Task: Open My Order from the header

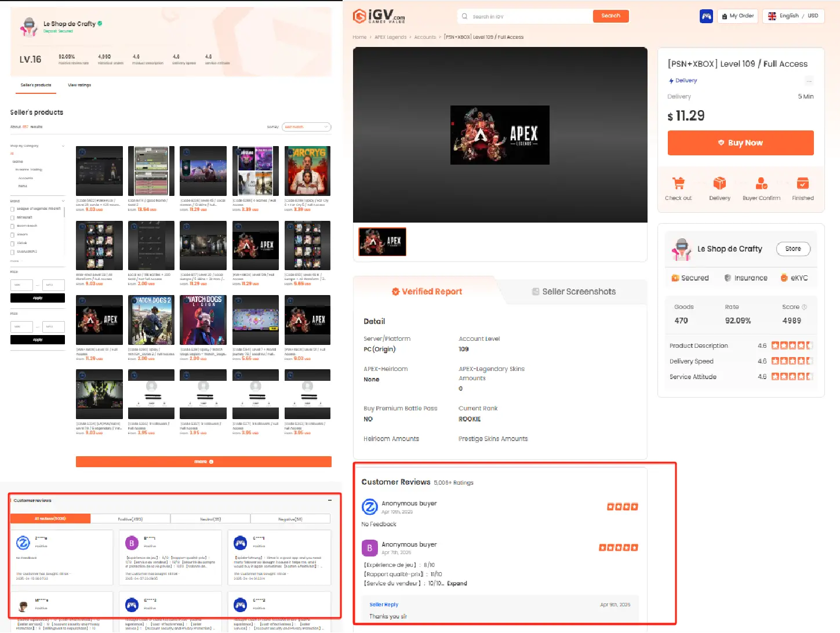Action: pyautogui.click(x=738, y=16)
